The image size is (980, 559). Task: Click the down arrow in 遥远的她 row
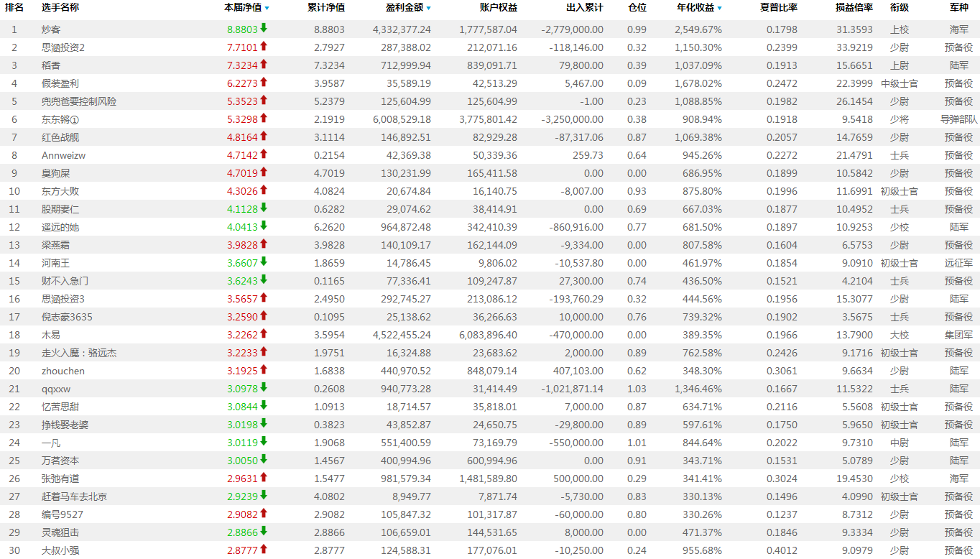tap(264, 226)
